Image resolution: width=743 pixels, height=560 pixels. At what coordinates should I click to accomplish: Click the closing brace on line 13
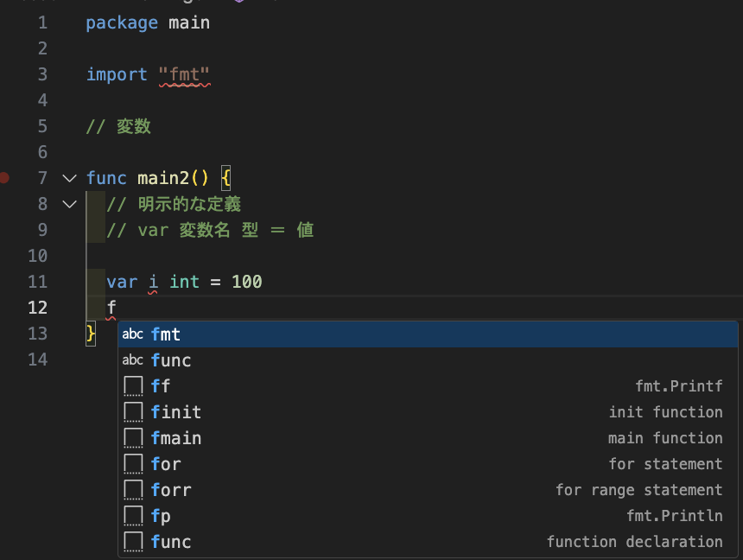coord(91,334)
